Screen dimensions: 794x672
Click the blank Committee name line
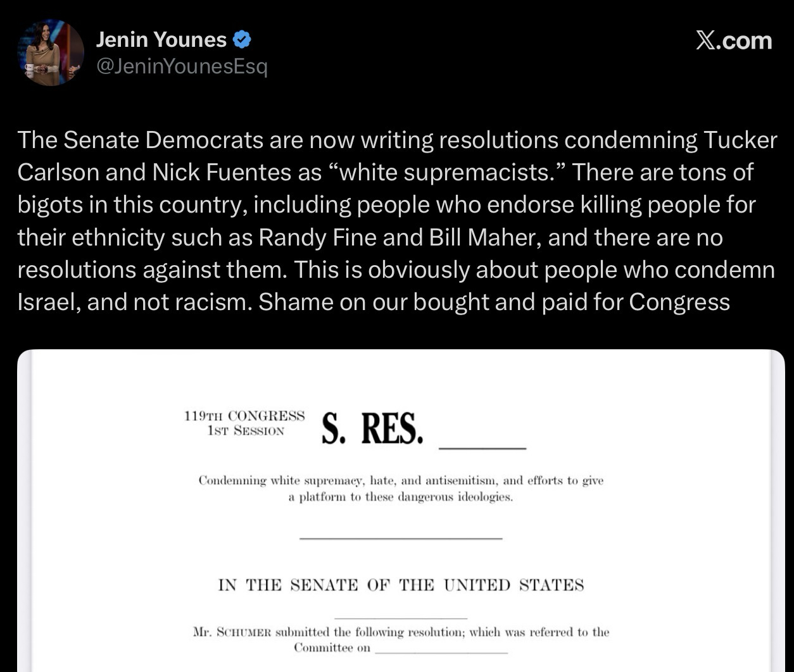point(441,650)
